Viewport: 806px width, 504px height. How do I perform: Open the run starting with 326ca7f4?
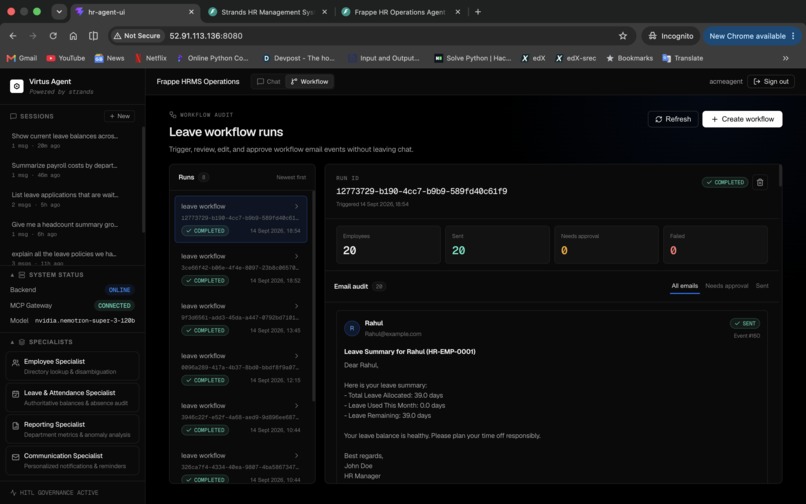click(241, 465)
